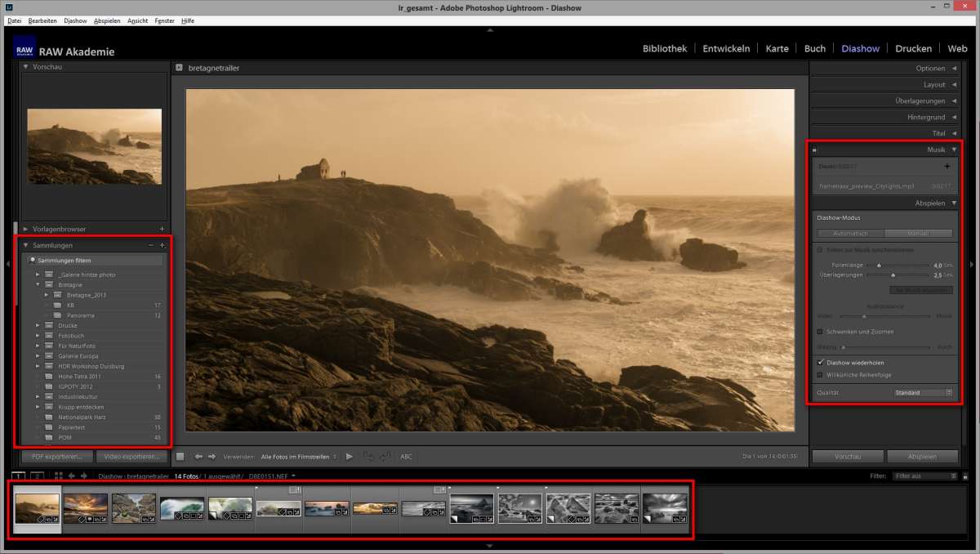This screenshot has width=980, height=554.
Task: Open the Bearbeiten menu
Action: coord(42,20)
